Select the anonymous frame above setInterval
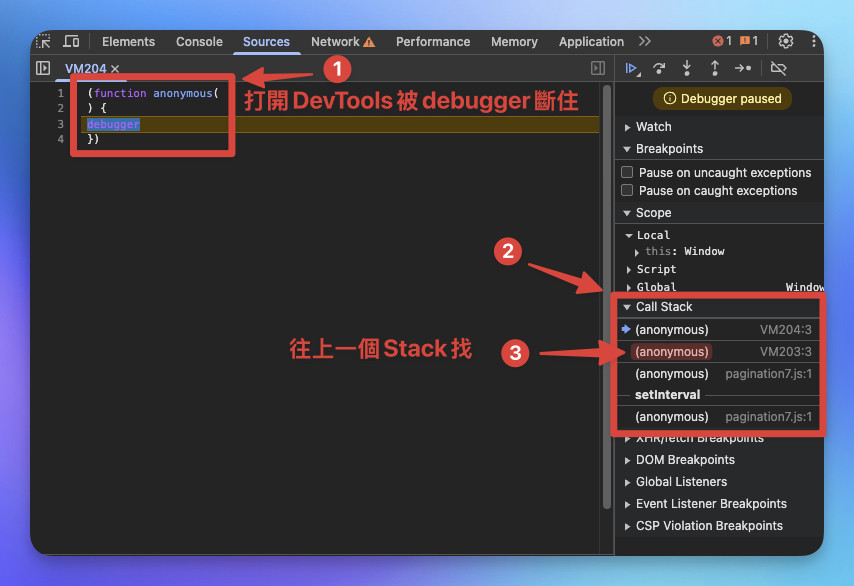The image size is (854, 586). coord(719,374)
